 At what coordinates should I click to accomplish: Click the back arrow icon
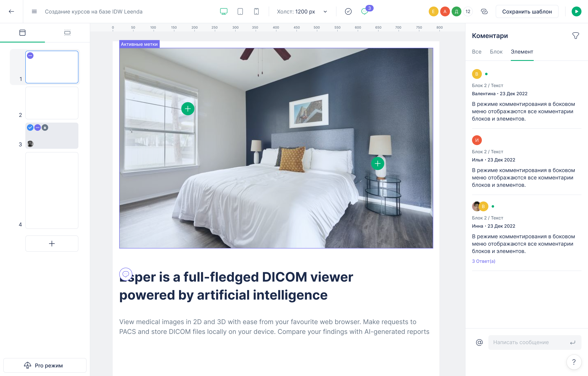coord(11,11)
